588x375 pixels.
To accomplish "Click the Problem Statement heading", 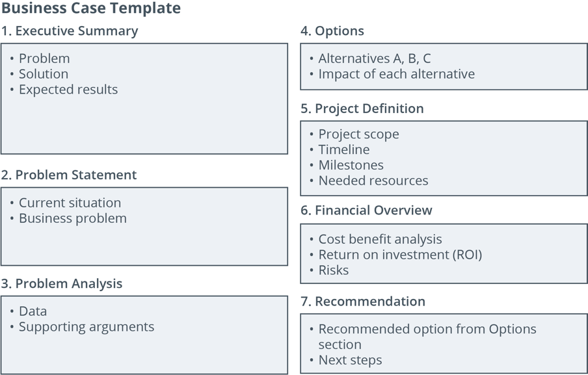I will [x=69, y=175].
